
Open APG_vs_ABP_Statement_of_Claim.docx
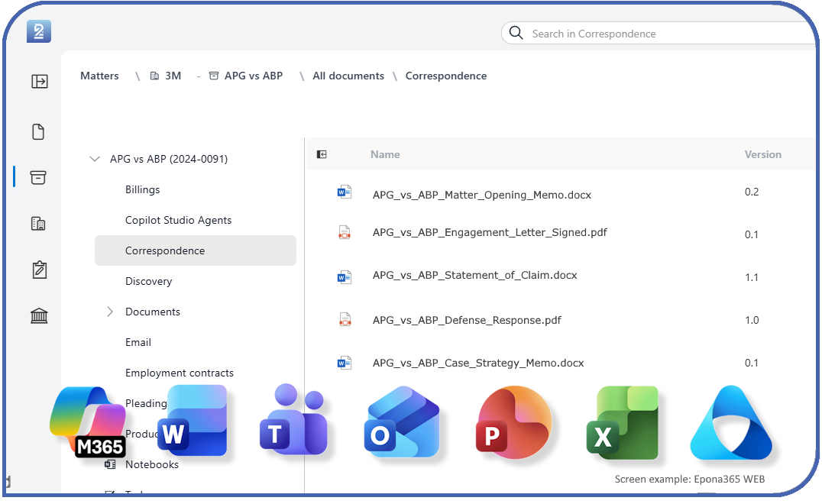coord(474,276)
